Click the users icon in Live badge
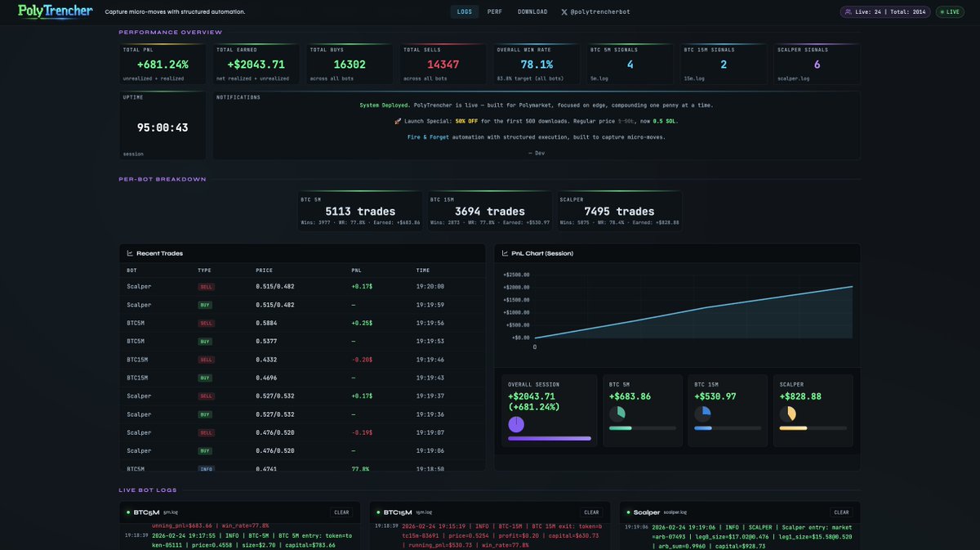 (849, 12)
